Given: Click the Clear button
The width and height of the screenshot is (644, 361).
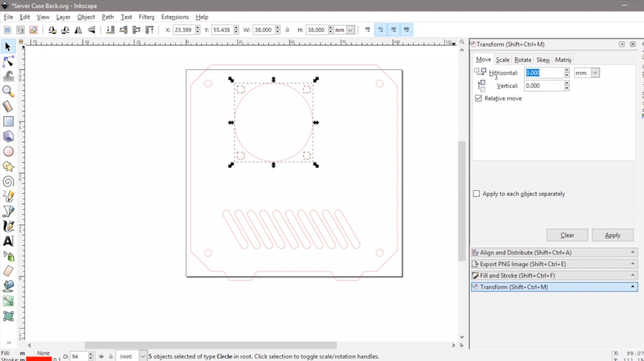Looking at the screenshot, I should [567, 235].
